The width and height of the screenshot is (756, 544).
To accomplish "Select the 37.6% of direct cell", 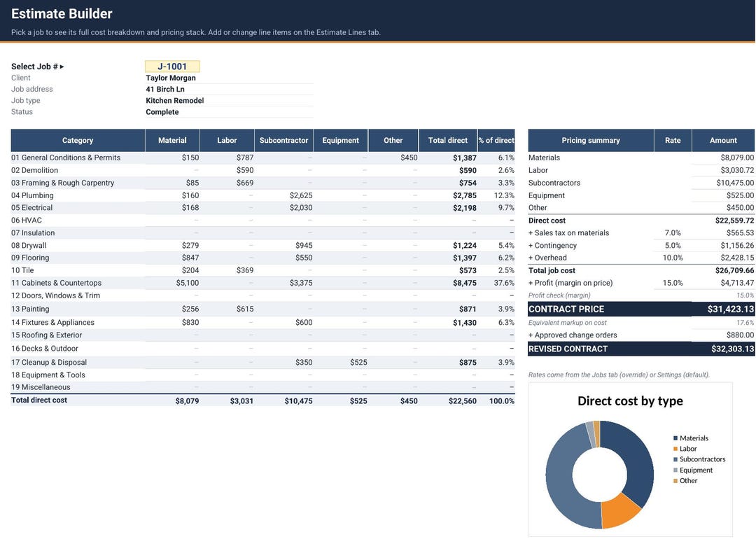I will [496, 283].
